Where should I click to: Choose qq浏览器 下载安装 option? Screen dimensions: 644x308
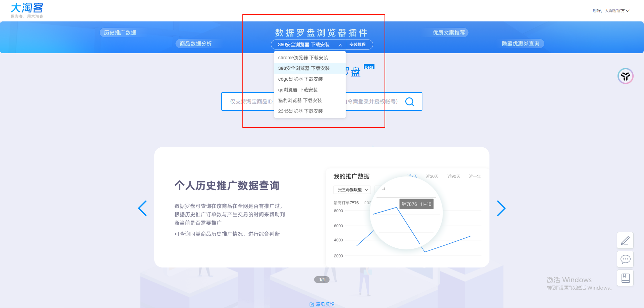(x=298, y=90)
